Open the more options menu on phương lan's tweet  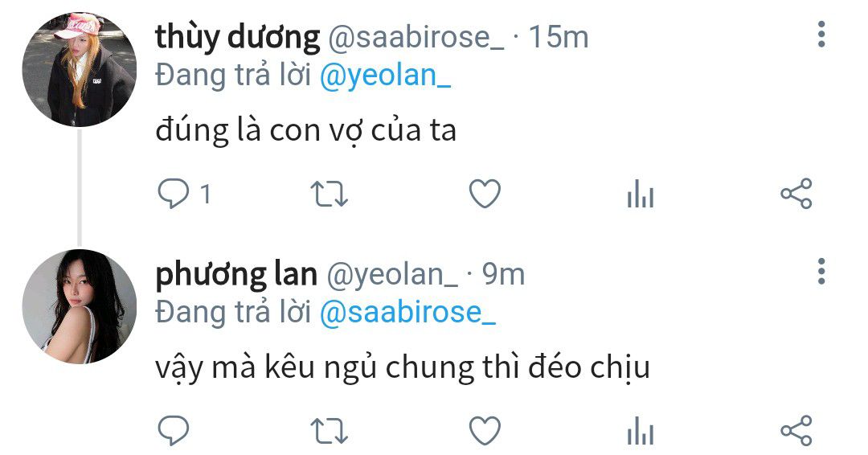(x=821, y=271)
